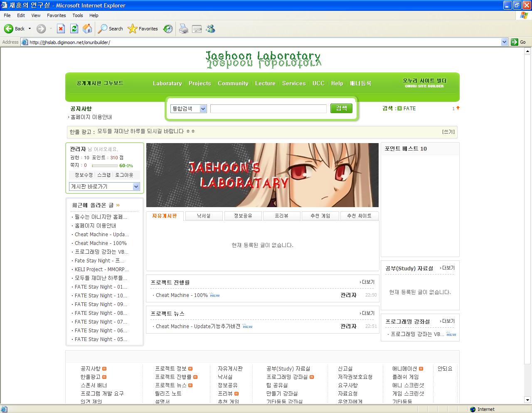Switch to the 프리뷰 tab
Viewport: 532px width, 413px height.
281,216
